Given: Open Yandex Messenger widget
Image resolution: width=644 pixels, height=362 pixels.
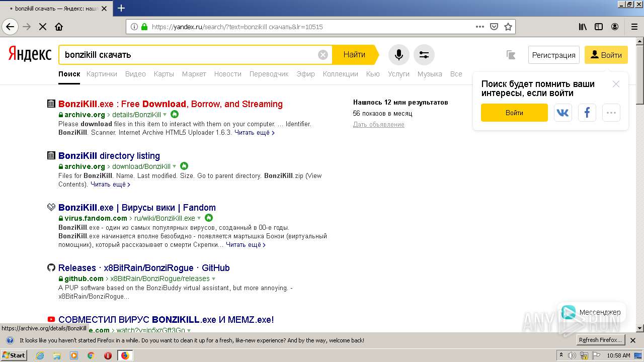Looking at the screenshot, I should pos(592,312).
